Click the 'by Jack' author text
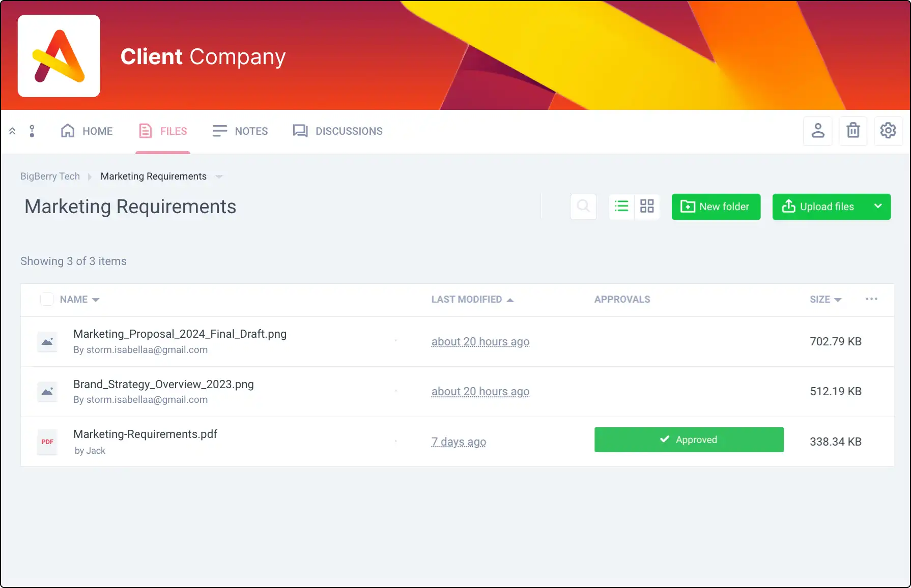The width and height of the screenshot is (911, 588). [90, 451]
